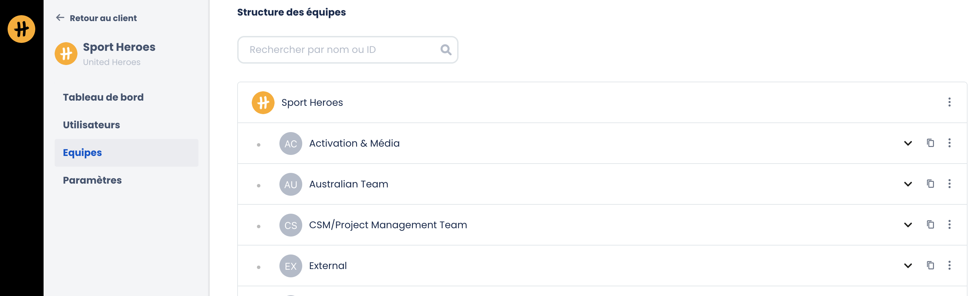This screenshot has width=980, height=296.
Task: Open the Tableau de bord menu
Action: click(x=103, y=98)
